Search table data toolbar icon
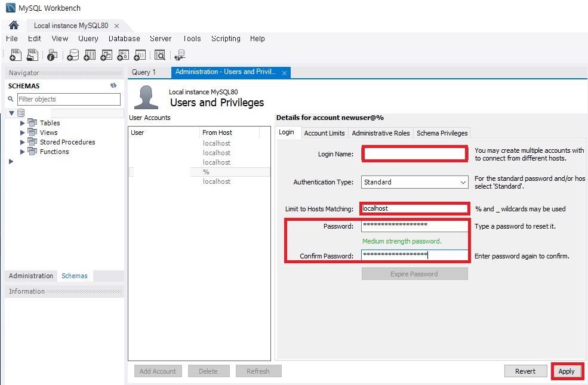 (160, 55)
